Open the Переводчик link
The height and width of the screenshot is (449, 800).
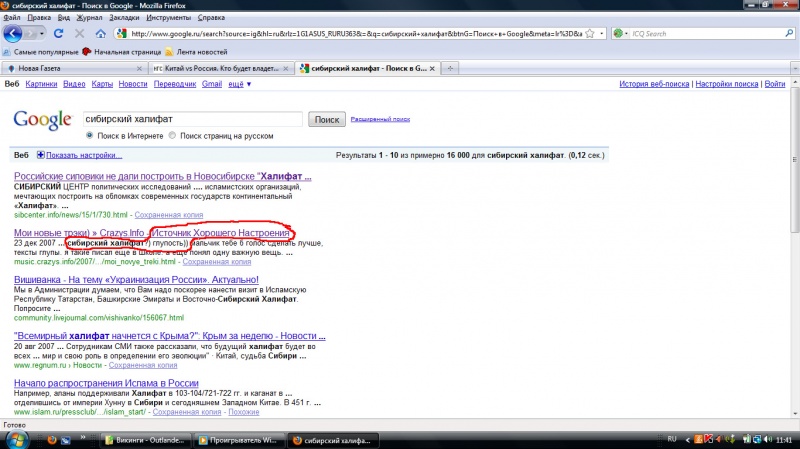click(174, 84)
